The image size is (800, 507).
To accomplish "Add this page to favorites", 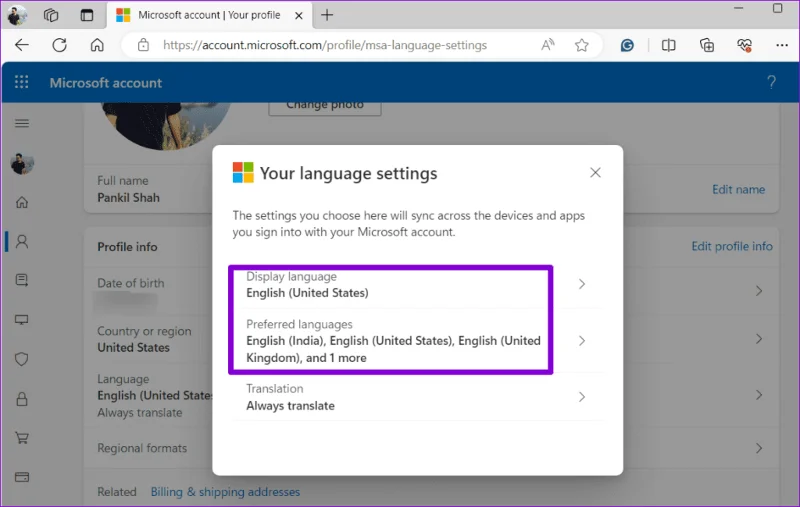I will 582,45.
